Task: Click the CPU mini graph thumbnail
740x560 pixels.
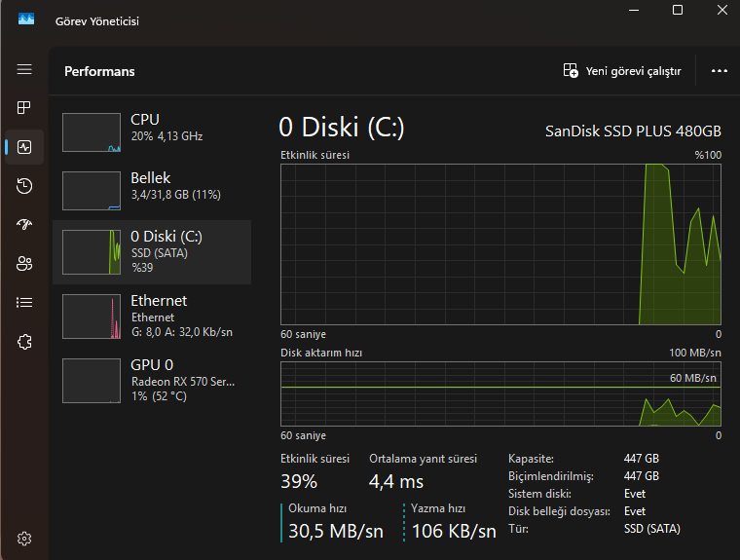Action: [x=92, y=132]
